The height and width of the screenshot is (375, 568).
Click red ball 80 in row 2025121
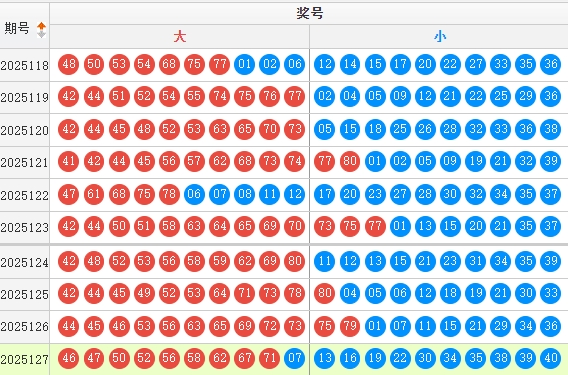click(x=350, y=161)
